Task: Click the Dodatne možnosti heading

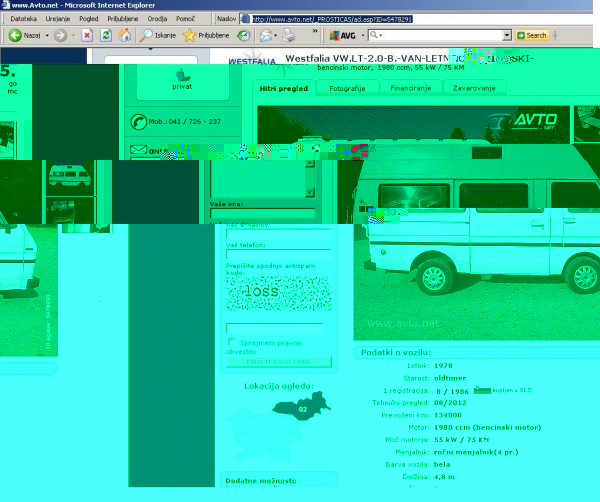Action: [261, 481]
